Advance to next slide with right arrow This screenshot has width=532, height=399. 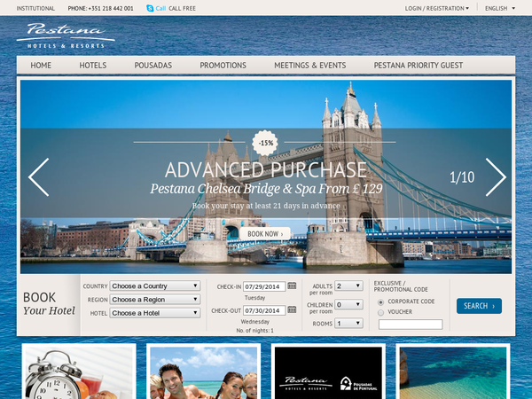(x=496, y=177)
